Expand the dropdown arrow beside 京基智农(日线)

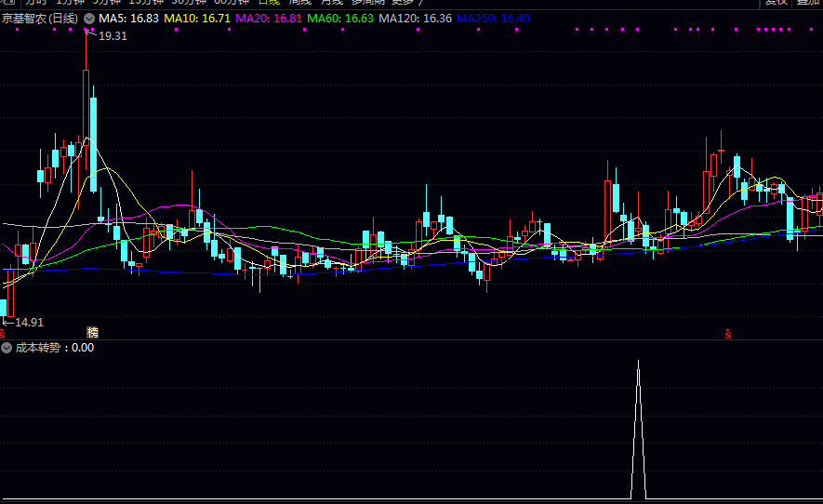[89, 19]
